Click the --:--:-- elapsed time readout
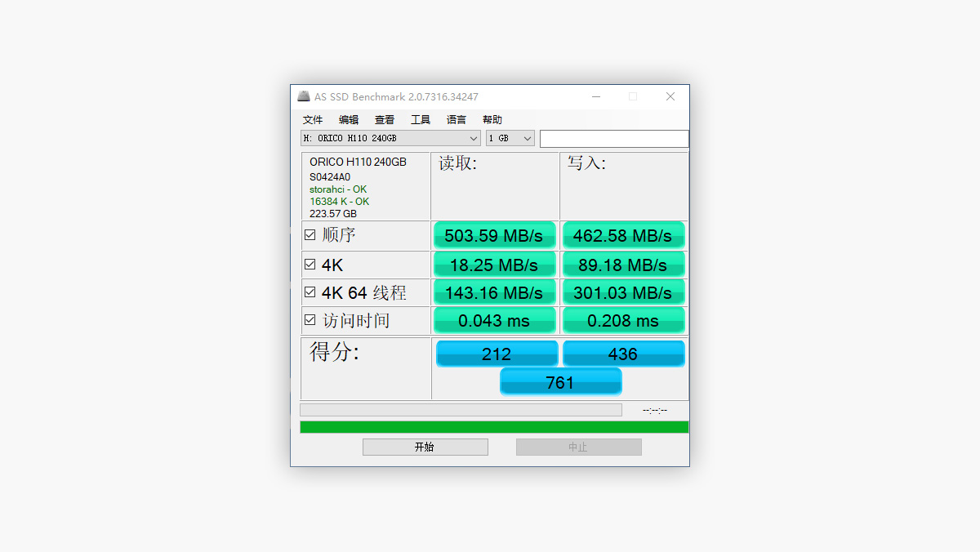This screenshot has height=552, width=980. point(655,410)
